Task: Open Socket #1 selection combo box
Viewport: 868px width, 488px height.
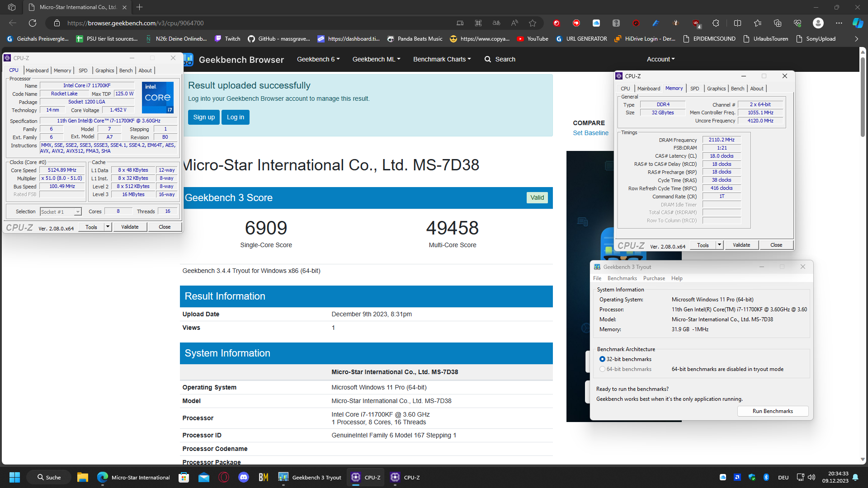Action: (61, 211)
